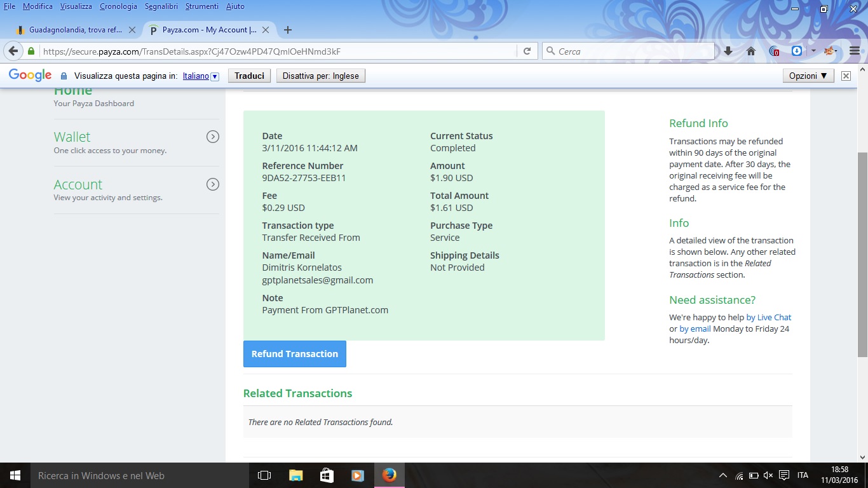The width and height of the screenshot is (868, 488).
Task: Open Task View in the taskbar
Action: [x=264, y=475]
